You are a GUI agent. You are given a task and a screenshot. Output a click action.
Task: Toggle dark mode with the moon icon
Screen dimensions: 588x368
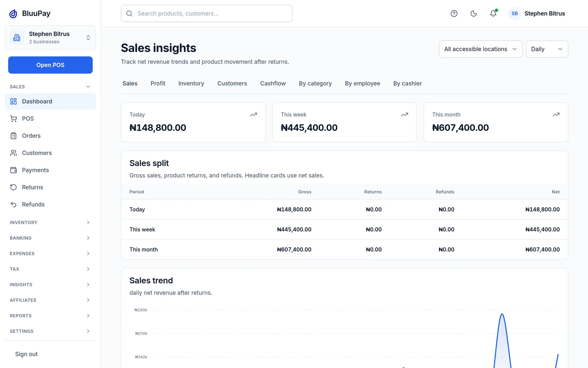coord(474,13)
